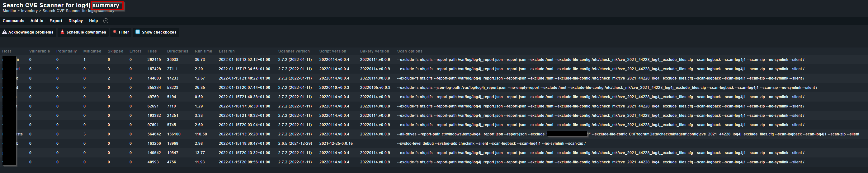This screenshot has height=173, width=868.
Task: Select Directories value 18969
Action: tap(172, 143)
